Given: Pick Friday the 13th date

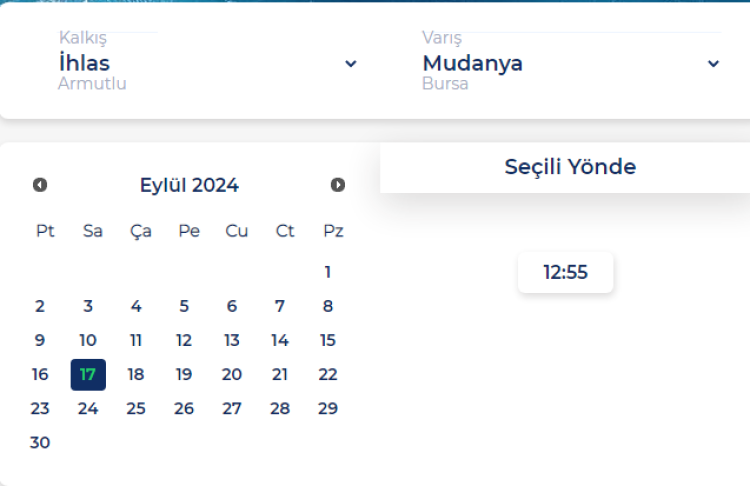Looking at the screenshot, I should [x=232, y=341].
